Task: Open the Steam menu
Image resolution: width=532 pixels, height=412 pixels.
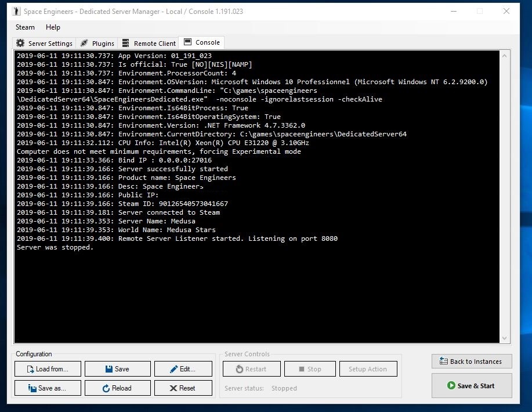Action: pyautogui.click(x=25, y=27)
